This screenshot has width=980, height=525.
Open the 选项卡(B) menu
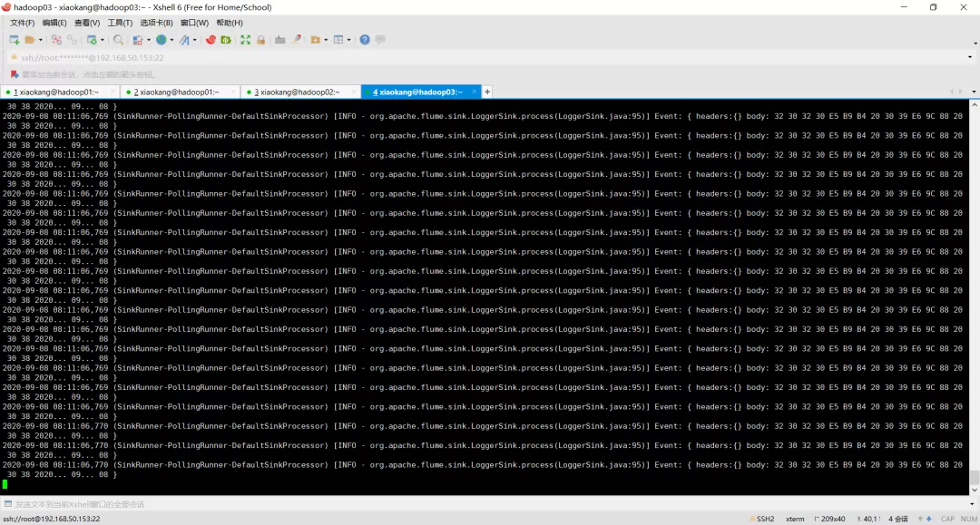[156, 23]
